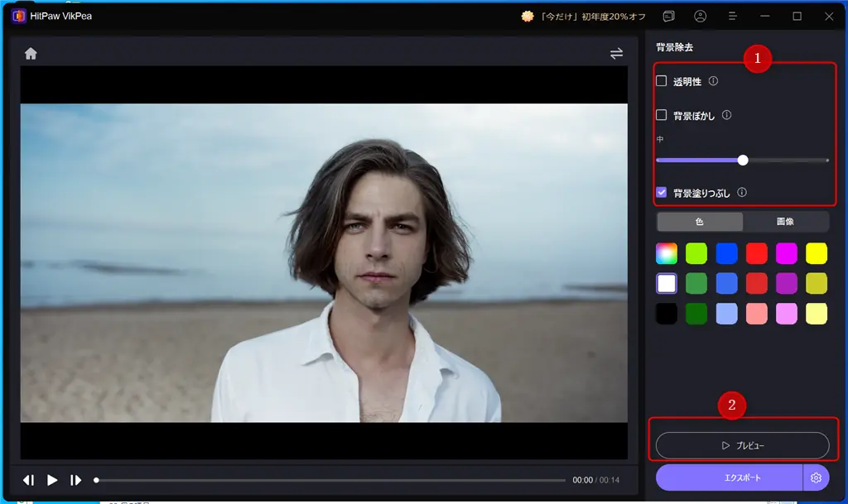848x504 pixels.
Task: Click the home icon above the video
Action: [31, 54]
